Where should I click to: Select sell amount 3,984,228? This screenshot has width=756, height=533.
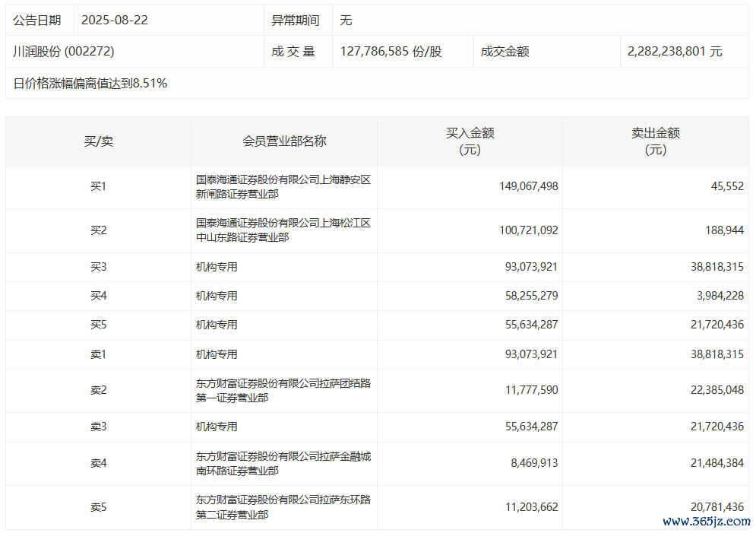tap(720, 296)
